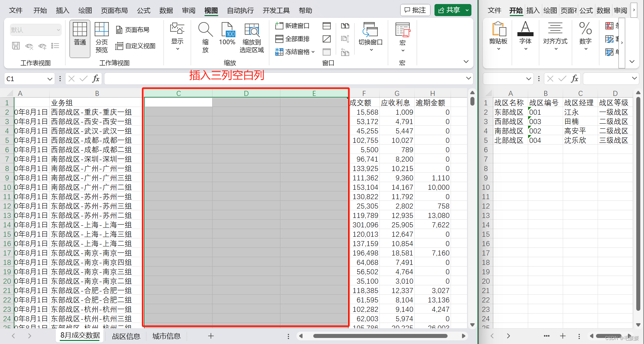
Task: Click View Side by Side icon
Action: [x=345, y=26]
